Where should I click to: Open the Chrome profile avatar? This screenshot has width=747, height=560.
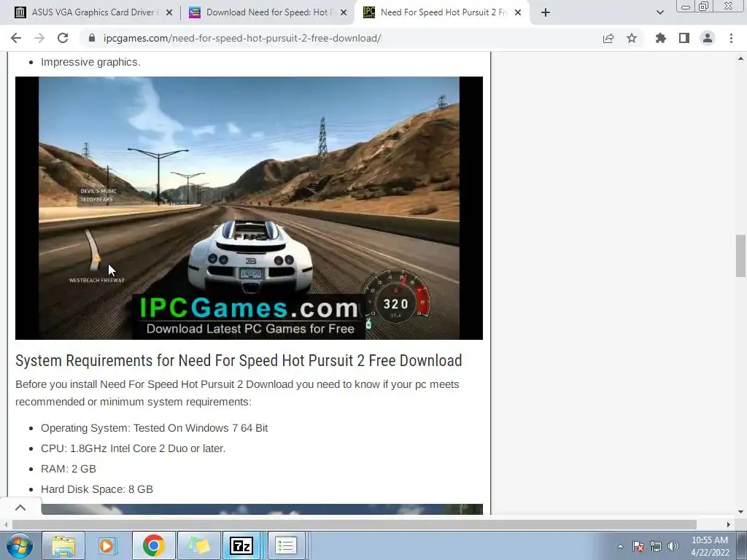708,38
